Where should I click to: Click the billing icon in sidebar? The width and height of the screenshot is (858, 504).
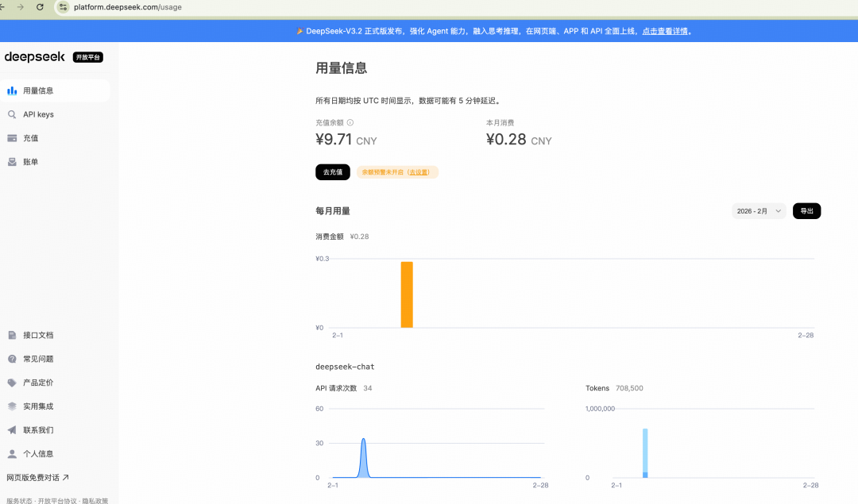pyautogui.click(x=12, y=162)
